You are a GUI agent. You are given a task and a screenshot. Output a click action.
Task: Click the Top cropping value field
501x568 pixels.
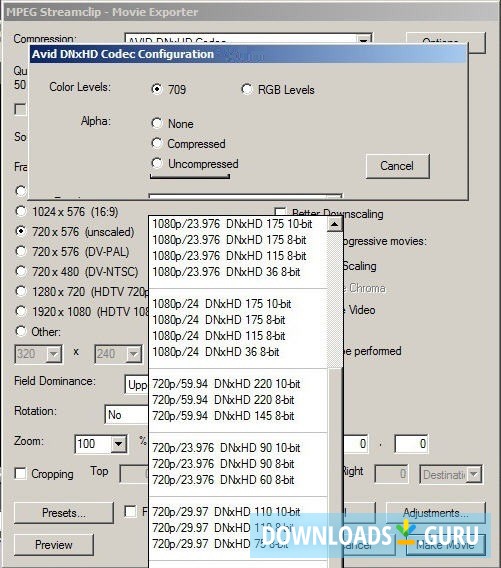(x=134, y=474)
